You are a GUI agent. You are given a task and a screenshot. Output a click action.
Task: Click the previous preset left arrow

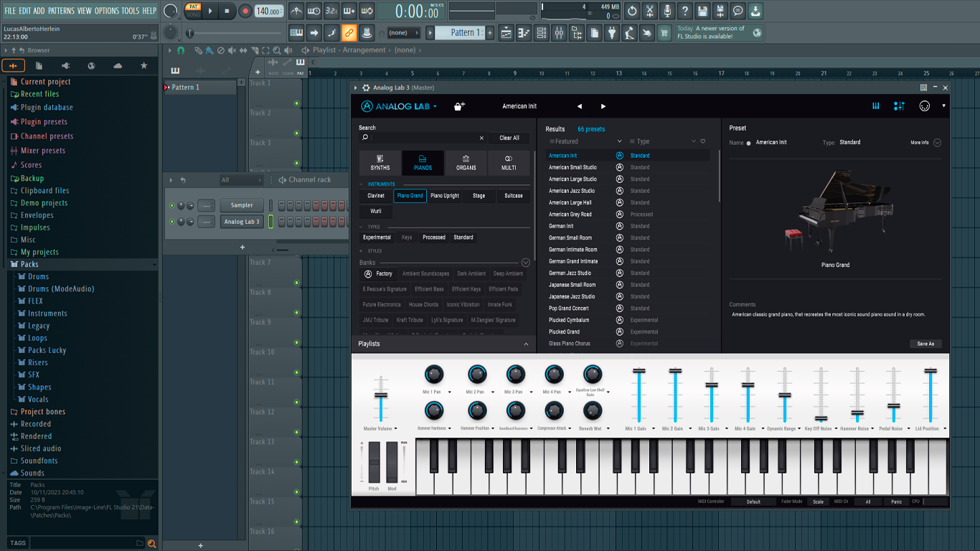click(x=580, y=106)
